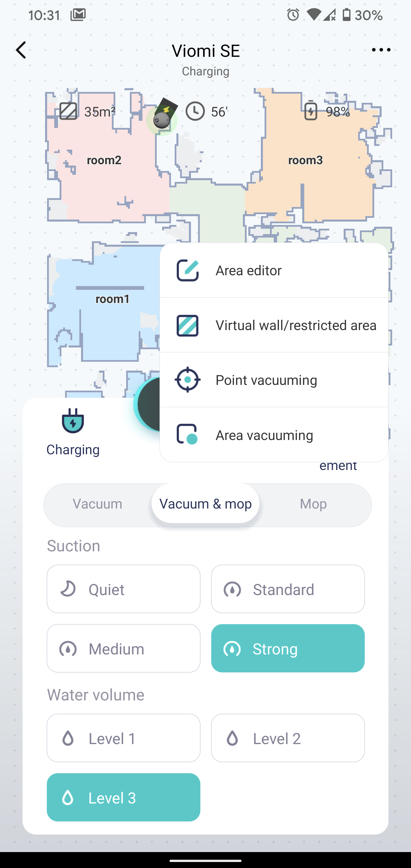Set water volume to Level 1

[124, 738]
